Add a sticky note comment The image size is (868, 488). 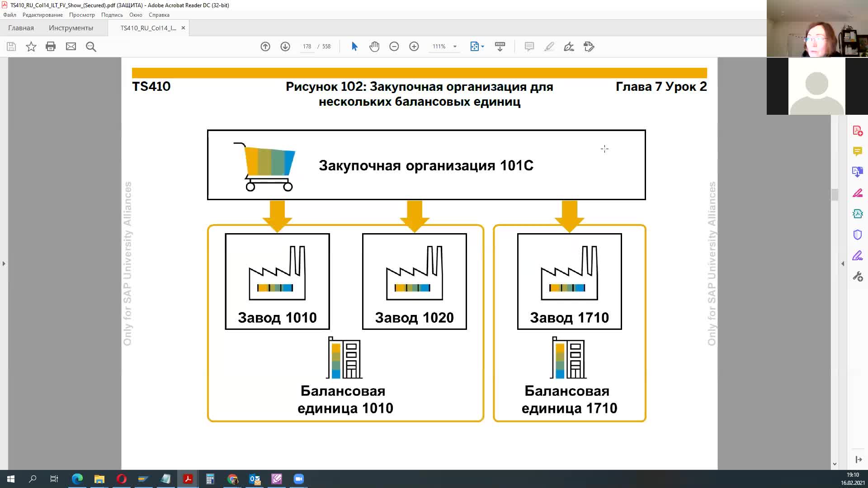(529, 47)
